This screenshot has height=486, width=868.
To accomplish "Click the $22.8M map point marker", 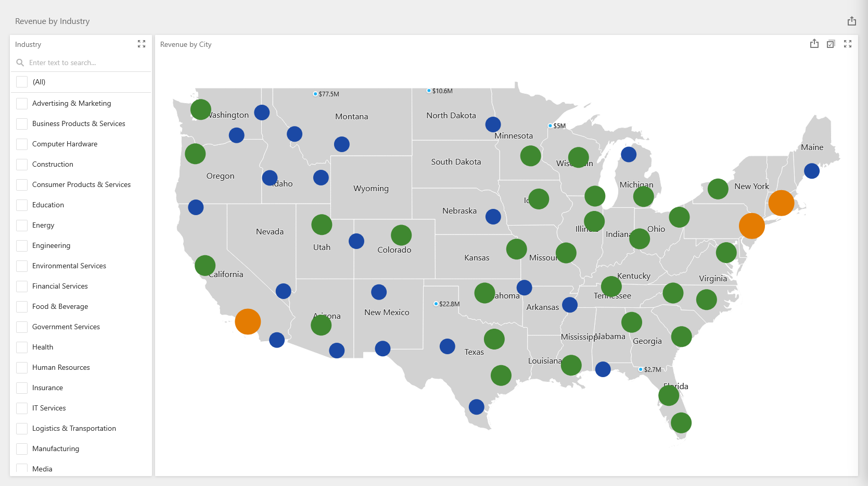I will coord(436,304).
